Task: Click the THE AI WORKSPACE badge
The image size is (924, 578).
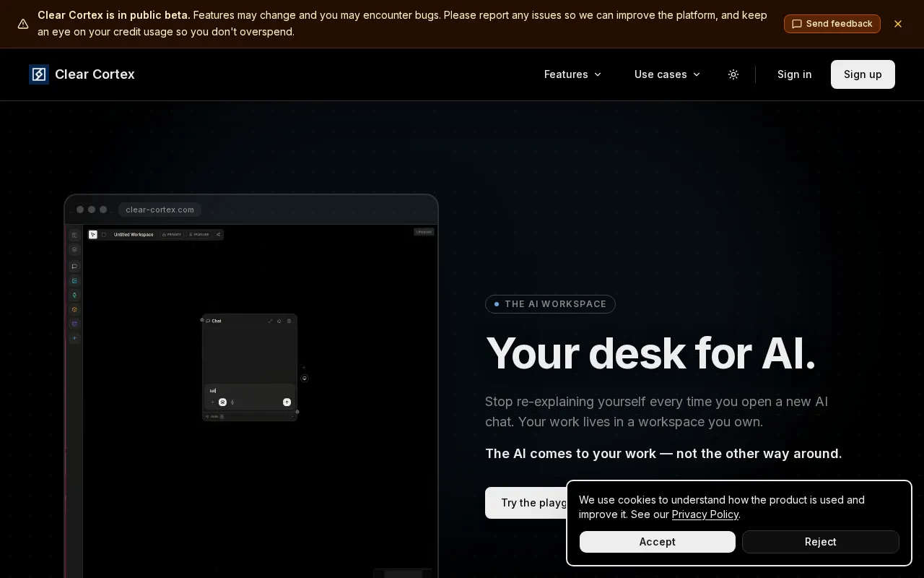Action: coord(550,304)
